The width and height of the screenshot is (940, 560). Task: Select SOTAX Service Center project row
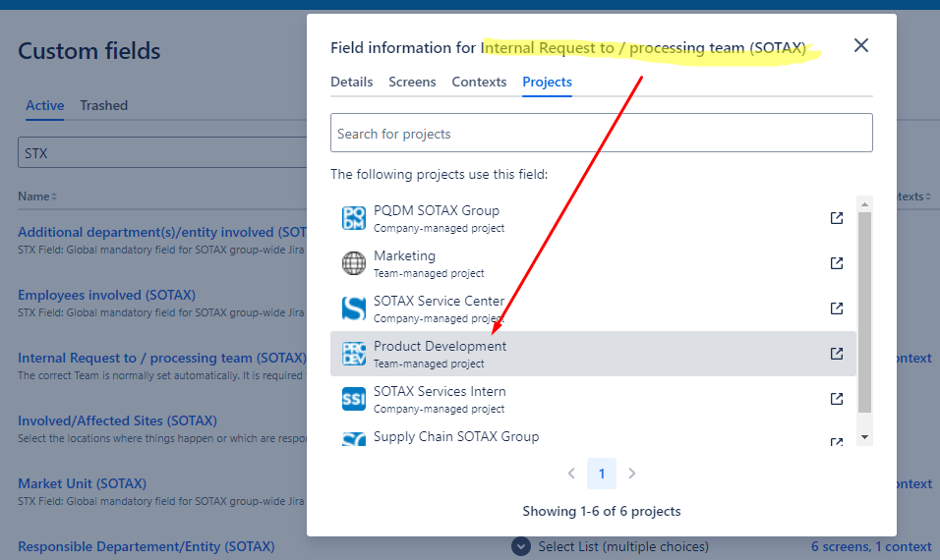tap(593, 308)
